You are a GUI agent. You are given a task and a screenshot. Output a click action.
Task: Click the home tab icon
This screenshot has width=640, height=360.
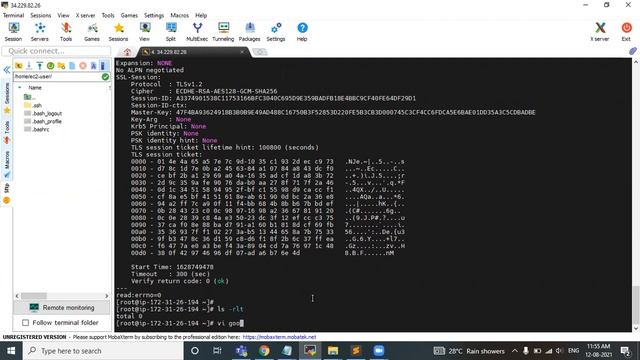coord(127,52)
